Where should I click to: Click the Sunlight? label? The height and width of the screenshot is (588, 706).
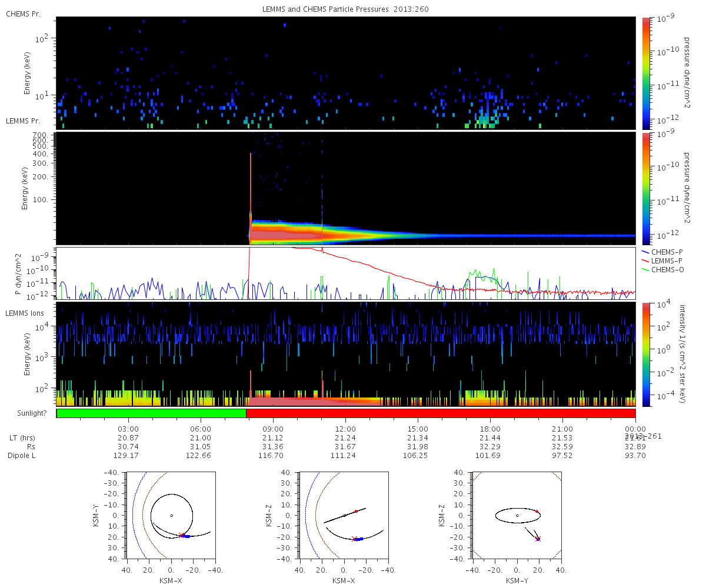(x=26, y=413)
